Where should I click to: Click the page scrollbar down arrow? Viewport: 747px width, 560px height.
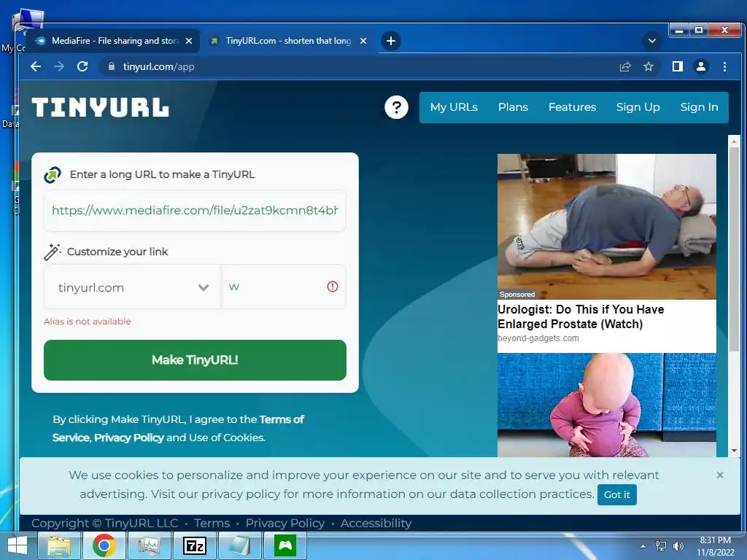[x=734, y=451]
